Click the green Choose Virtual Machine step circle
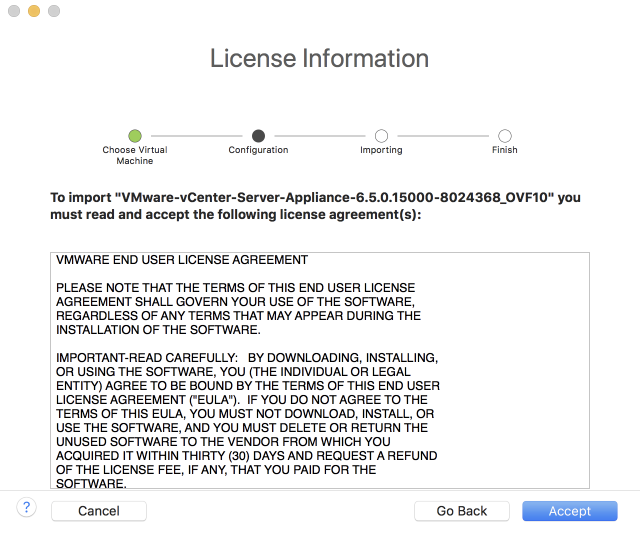640x533 pixels. (x=135, y=135)
